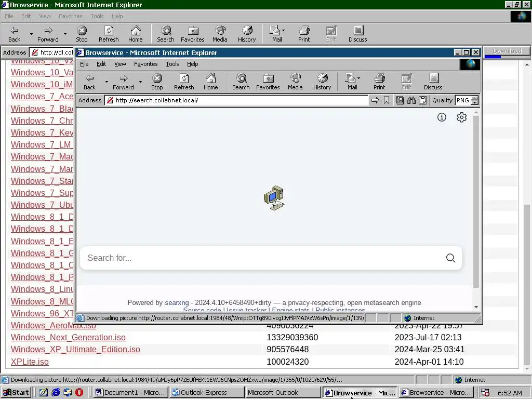Open Mail dropdown arrow in front window
The image size is (532, 399).
[x=358, y=78]
